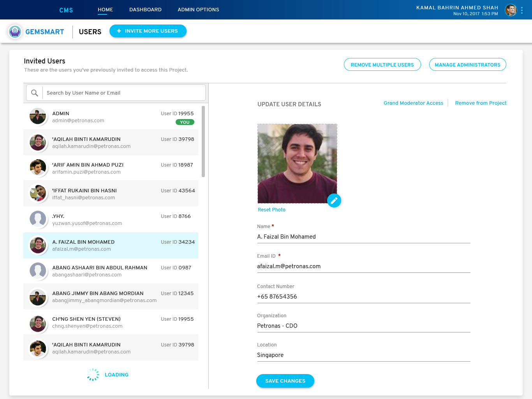Click Remove Multiple Users button
532x399 pixels.
pos(382,65)
